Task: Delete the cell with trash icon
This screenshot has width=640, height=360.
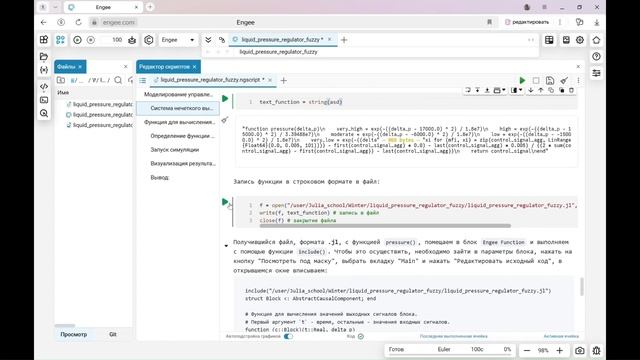Action: [571, 90]
